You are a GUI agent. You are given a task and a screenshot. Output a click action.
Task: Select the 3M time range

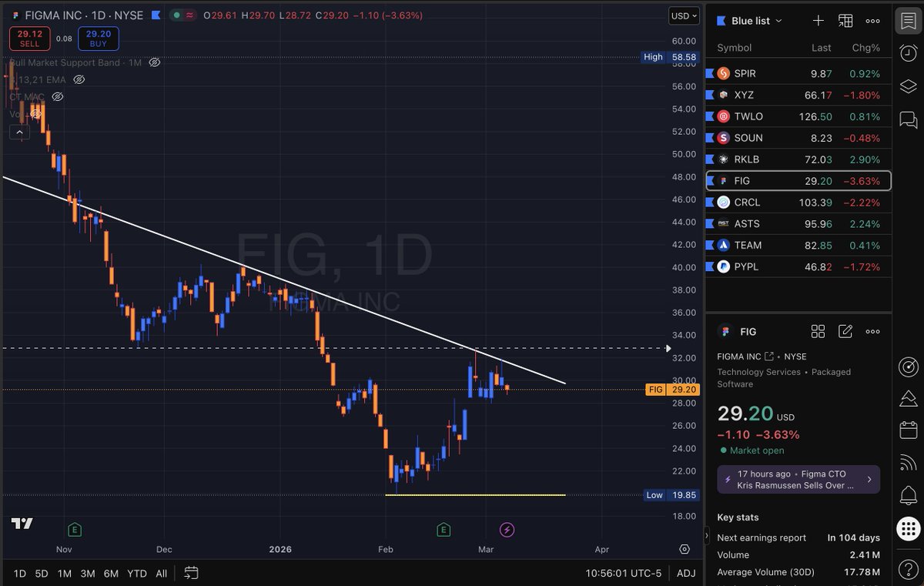[88, 573]
